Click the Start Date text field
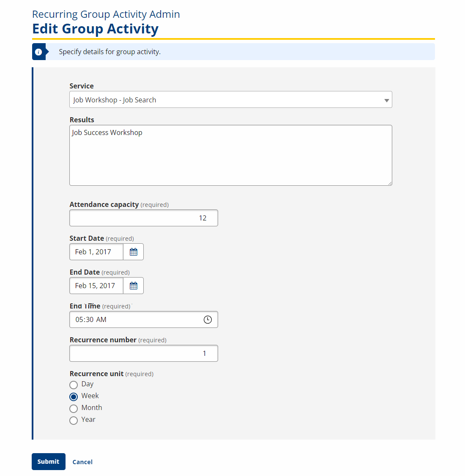Viewport: 465px width, 476px height. point(96,252)
